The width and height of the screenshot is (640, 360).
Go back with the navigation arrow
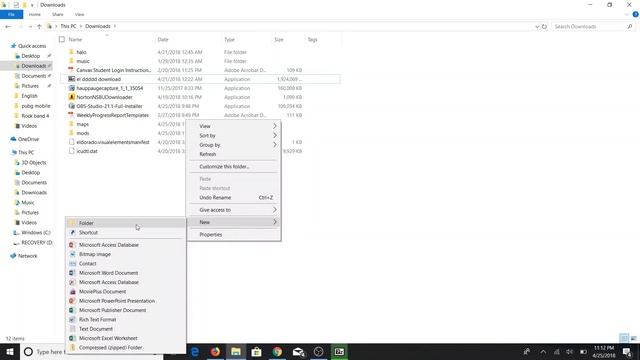(x=8, y=27)
